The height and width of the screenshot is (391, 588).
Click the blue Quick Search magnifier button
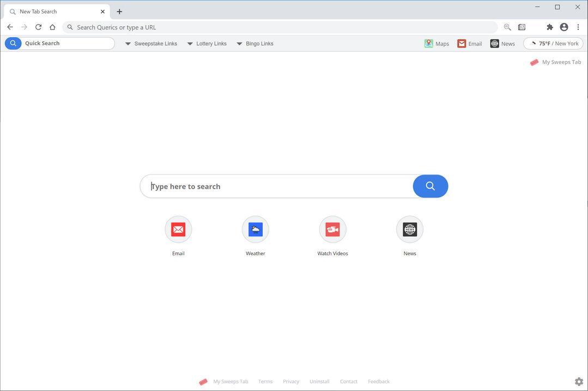coord(13,43)
